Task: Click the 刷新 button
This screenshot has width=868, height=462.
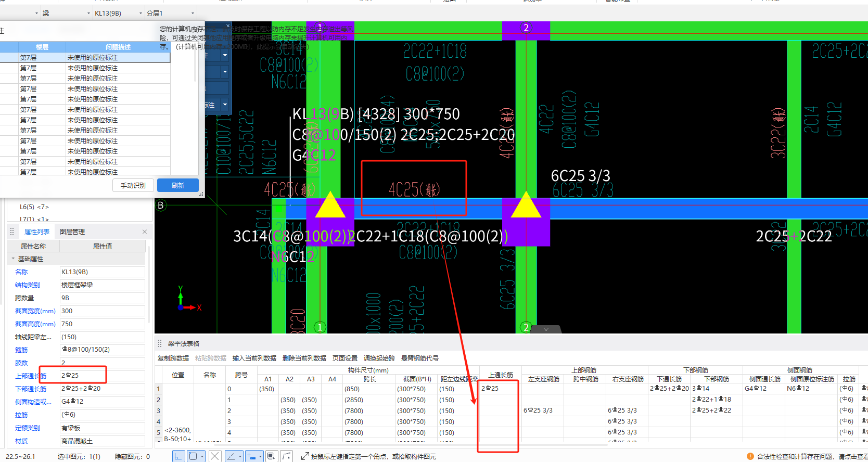Action: click(178, 185)
